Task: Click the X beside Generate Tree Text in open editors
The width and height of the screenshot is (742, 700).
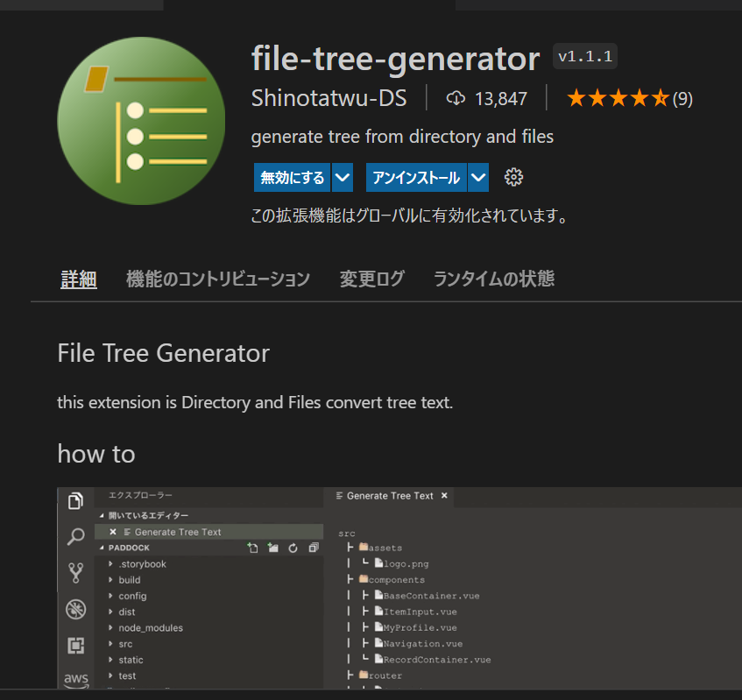Action: pos(113,532)
